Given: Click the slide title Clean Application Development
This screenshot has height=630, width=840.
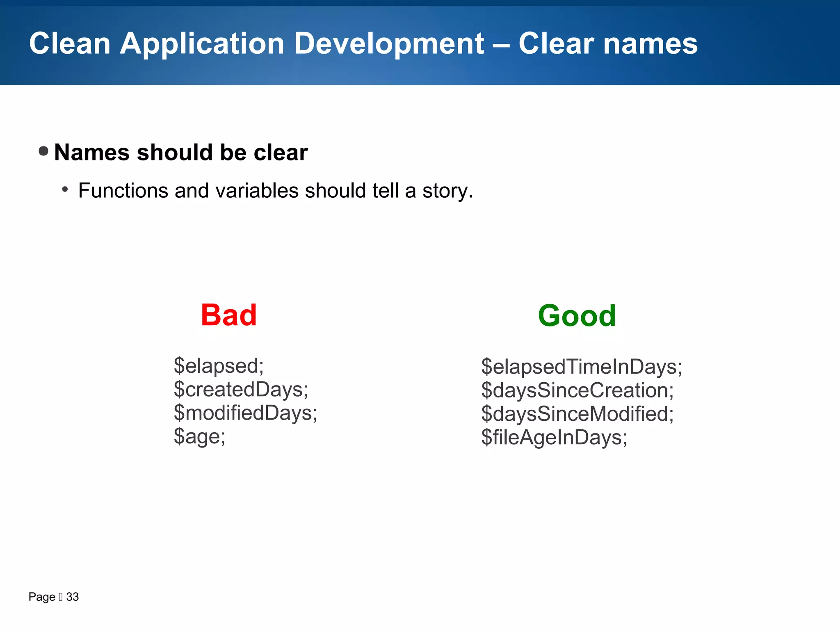Looking at the screenshot, I should (x=256, y=43).
